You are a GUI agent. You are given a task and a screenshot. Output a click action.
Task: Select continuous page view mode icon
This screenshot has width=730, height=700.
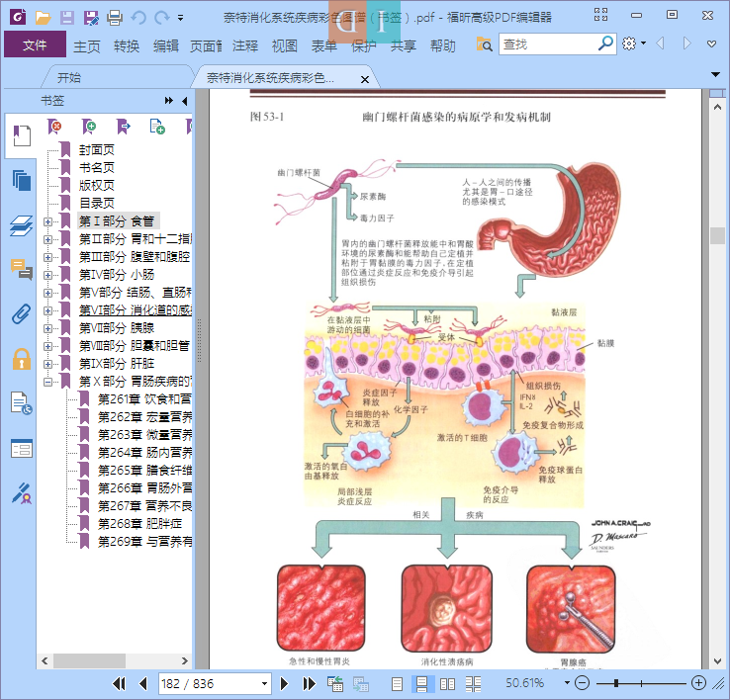click(x=421, y=684)
